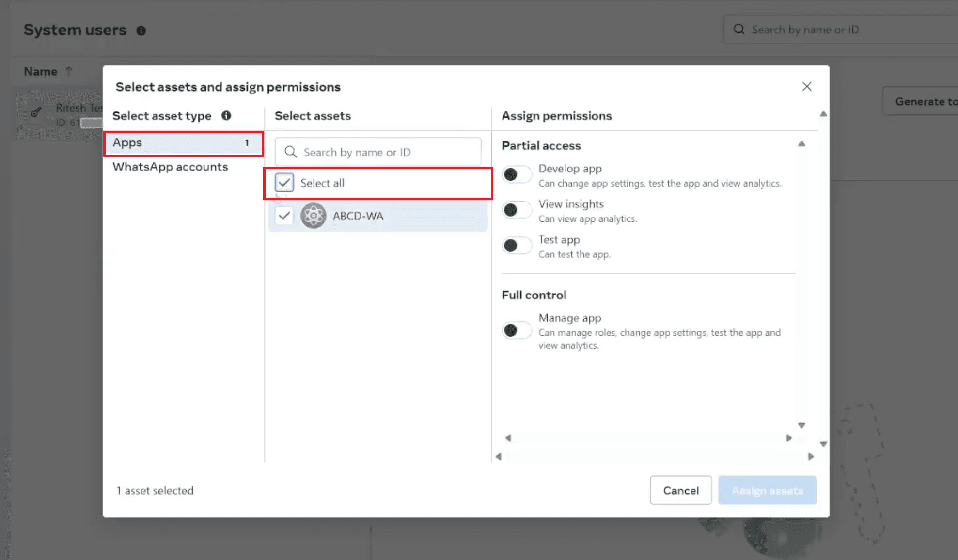This screenshot has height=560, width=958.
Task: Click the key icon beside Ritesh user
Action: coord(36,112)
